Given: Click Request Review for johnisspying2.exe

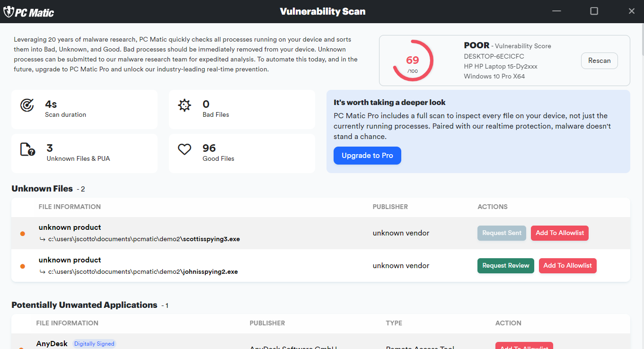Looking at the screenshot, I should [505, 266].
